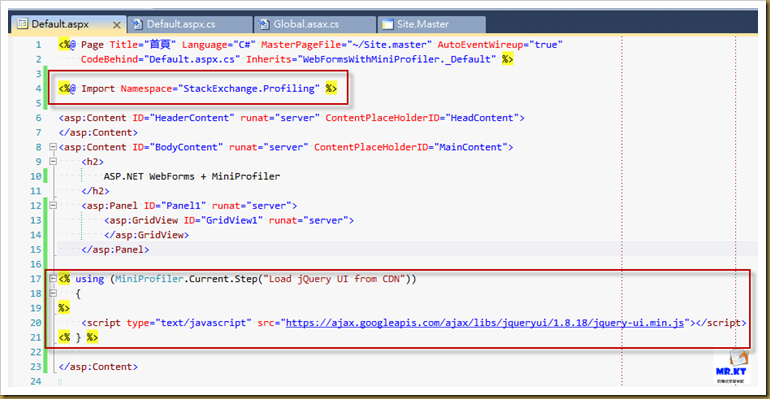
Task: Click "Default.aspx.cs" CodeBehind value on line 2
Action: point(192,59)
